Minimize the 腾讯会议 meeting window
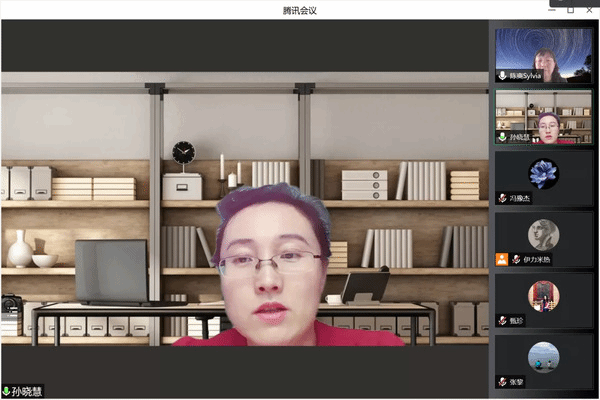This screenshot has height=400, width=600. pyautogui.click(x=553, y=9)
